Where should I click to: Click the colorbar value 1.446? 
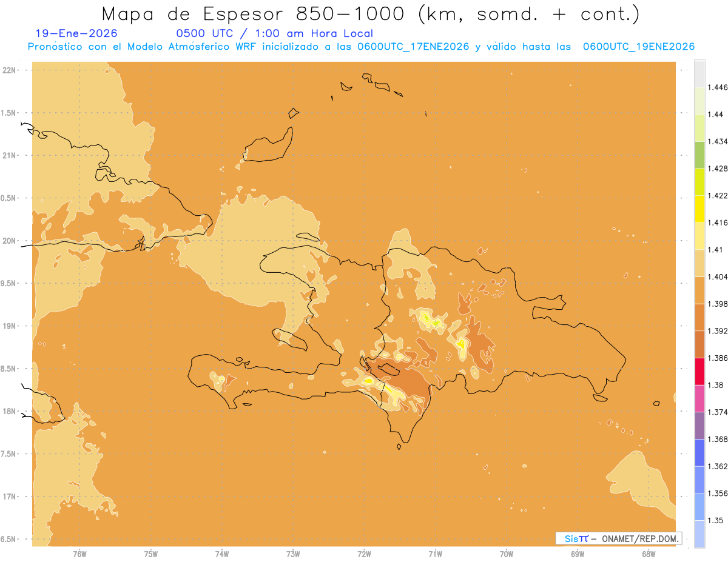pyautogui.click(x=717, y=87)
